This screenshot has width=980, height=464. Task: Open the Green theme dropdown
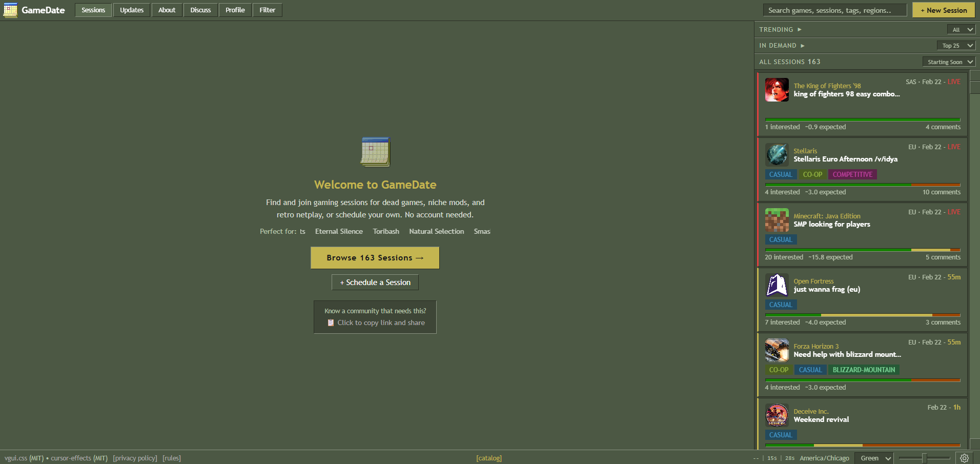[874, 458]
